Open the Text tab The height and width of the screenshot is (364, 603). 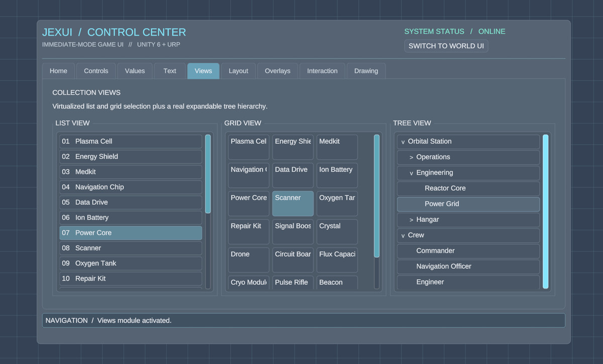[x=170, y=71]
